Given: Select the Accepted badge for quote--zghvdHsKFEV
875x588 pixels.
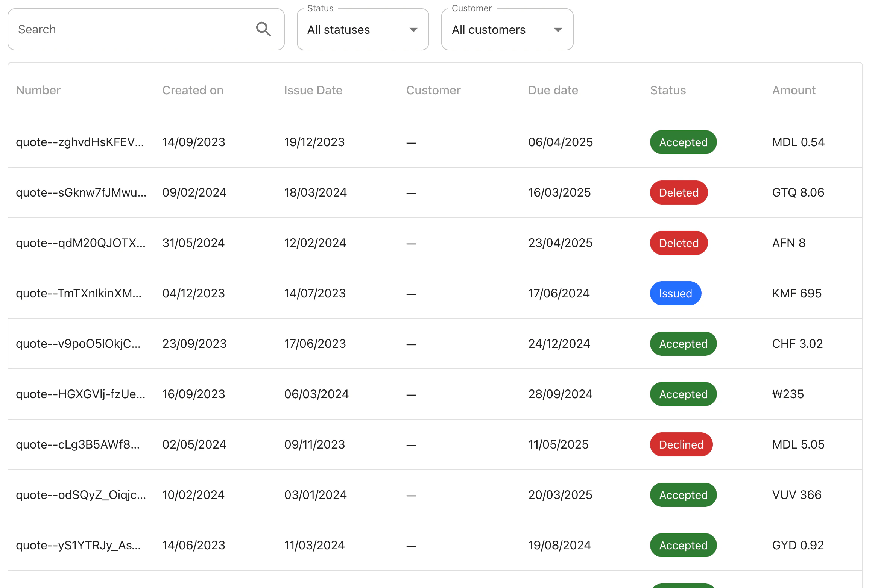Looking at the screenshot, I should click(683, 142).
